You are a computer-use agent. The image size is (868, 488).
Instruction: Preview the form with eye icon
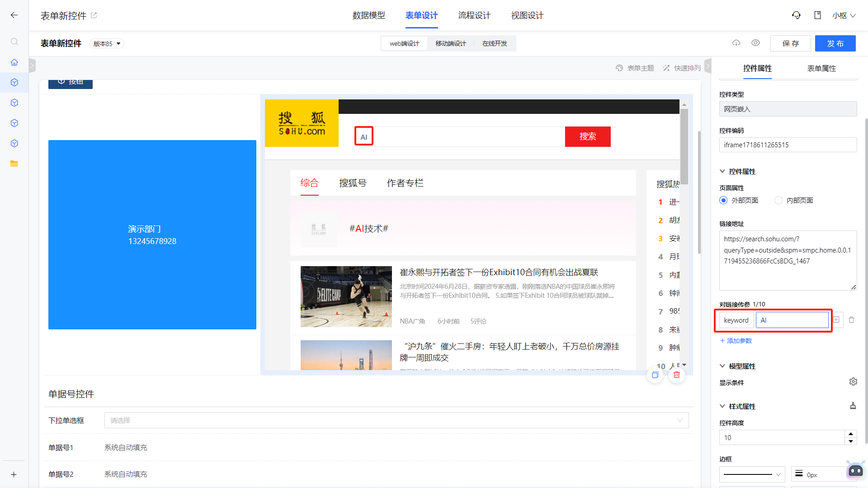[x=755, y=43]
